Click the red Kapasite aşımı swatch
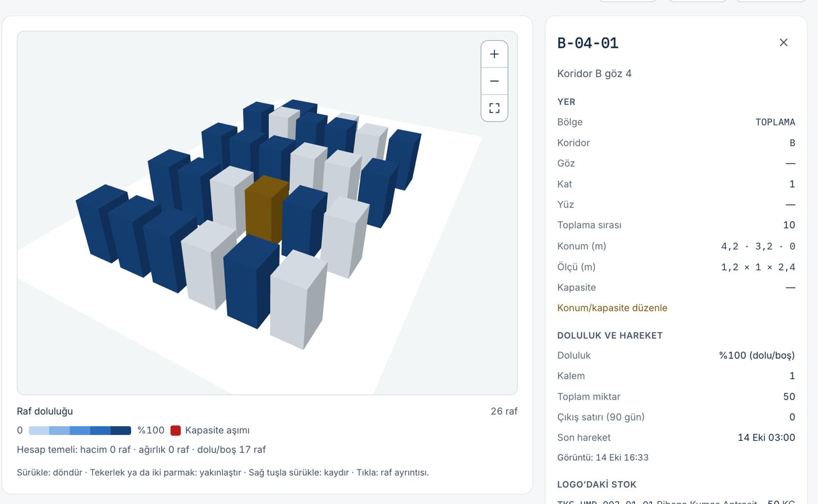This screenshot has width=818, height=504. click(x=175, y=430)
